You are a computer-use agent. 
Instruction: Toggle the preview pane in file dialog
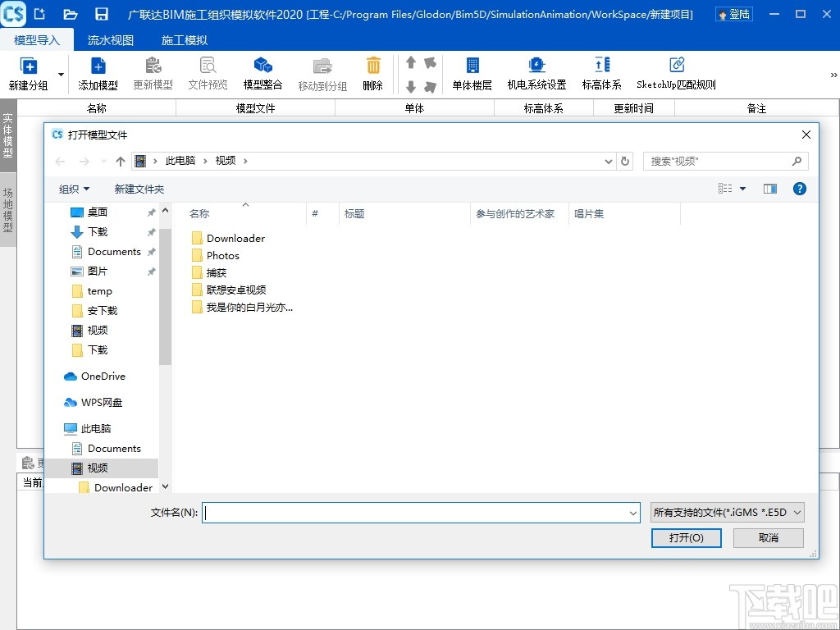tap(769, 188)
